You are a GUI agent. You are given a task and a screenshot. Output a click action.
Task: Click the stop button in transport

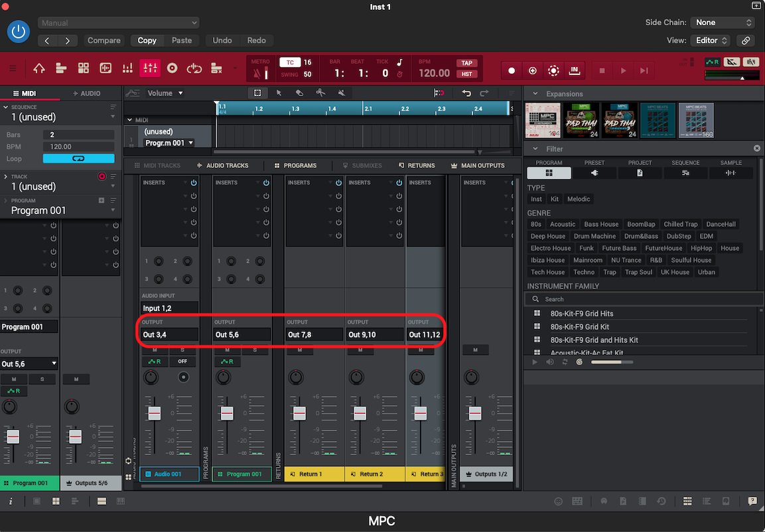(602, 71)
